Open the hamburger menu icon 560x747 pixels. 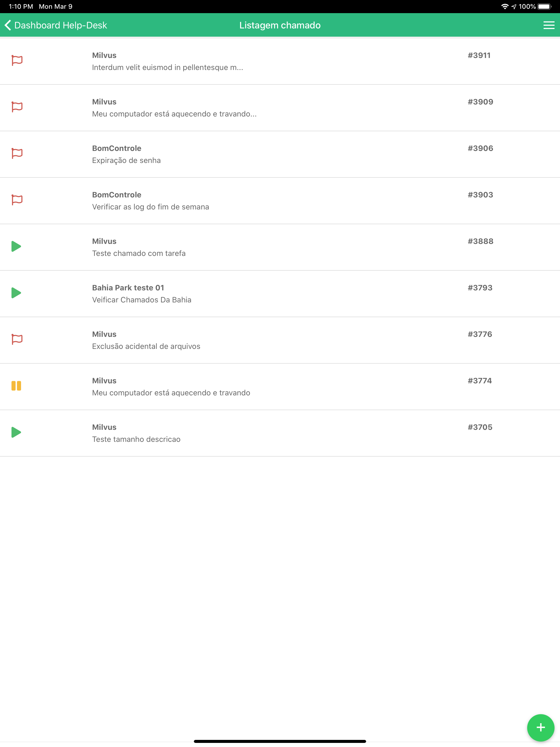[549, 25]
